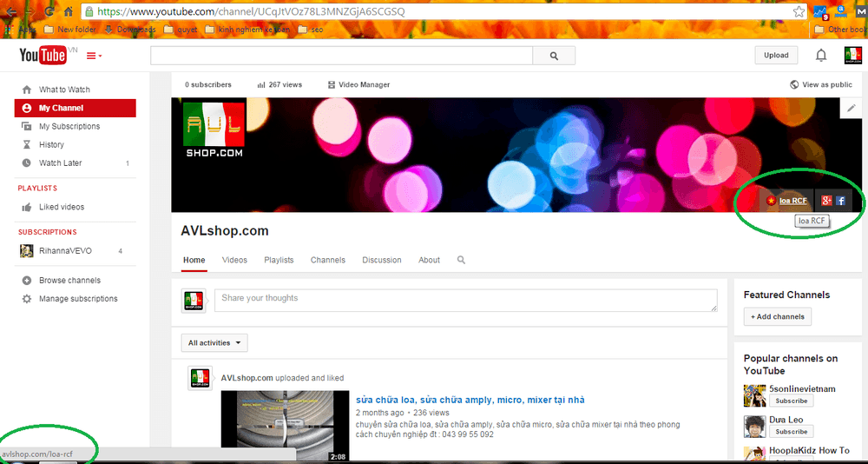Open the Google+ banner link
Viewport: 868px width, 464px height.
(x=827, y=201)
